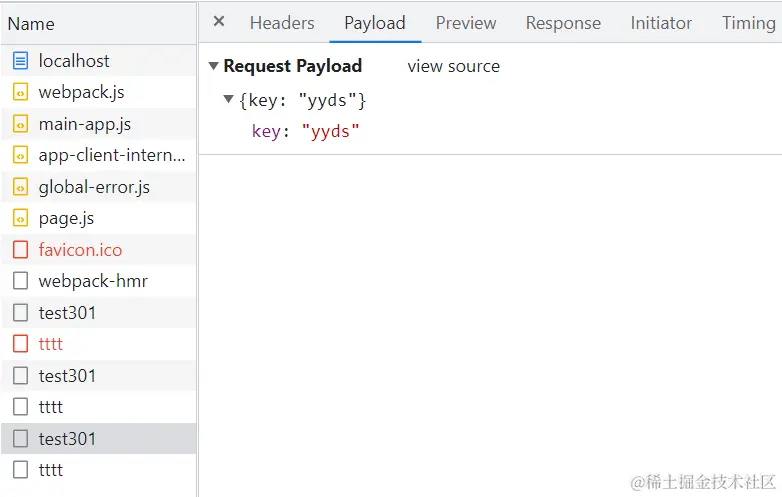Click the page.js script icon

click(20, 218)
